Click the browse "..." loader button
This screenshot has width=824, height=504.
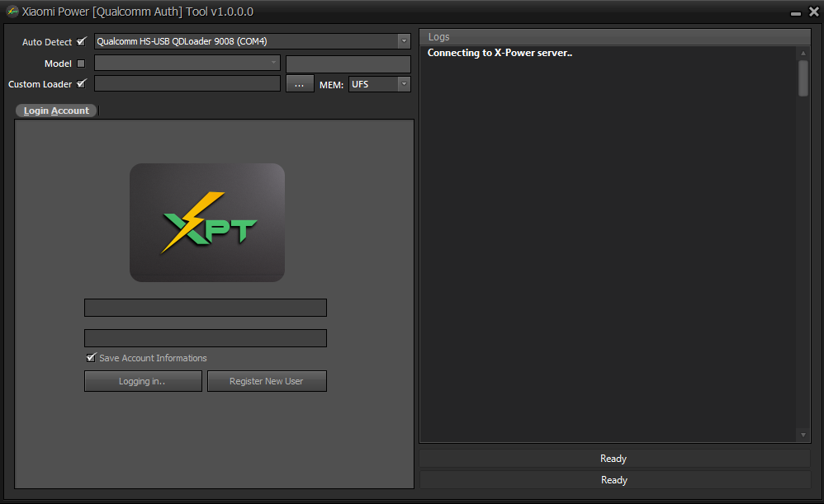pos(300,84)
